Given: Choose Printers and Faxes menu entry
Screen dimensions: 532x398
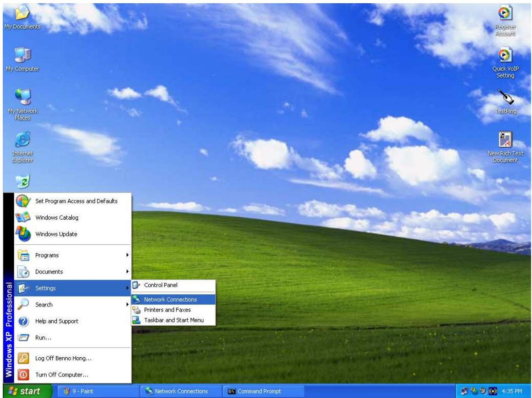Looking at the screenshot, I should [x=173, y=310].
